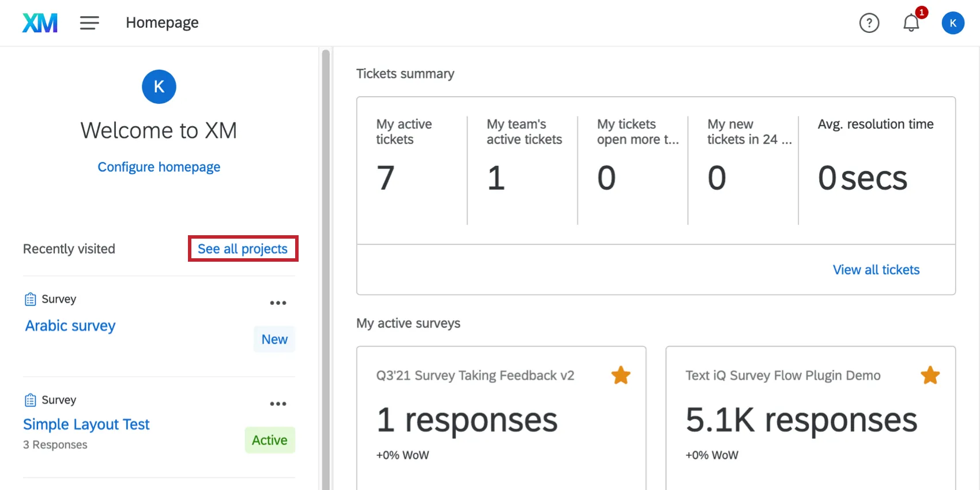This screenshot has width=980, height=490.
Task: Open options menu for Simple Layout Test
Action: [278, 404]
